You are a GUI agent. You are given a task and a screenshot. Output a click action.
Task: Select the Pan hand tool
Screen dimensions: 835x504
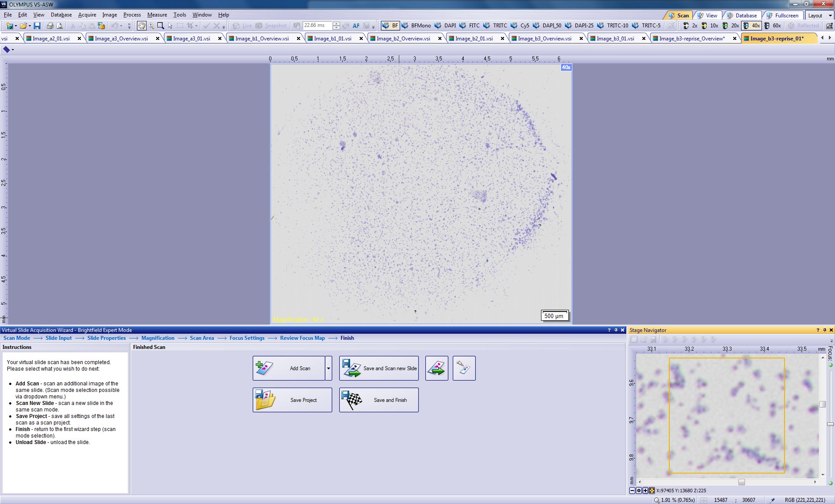coord(142,26)
